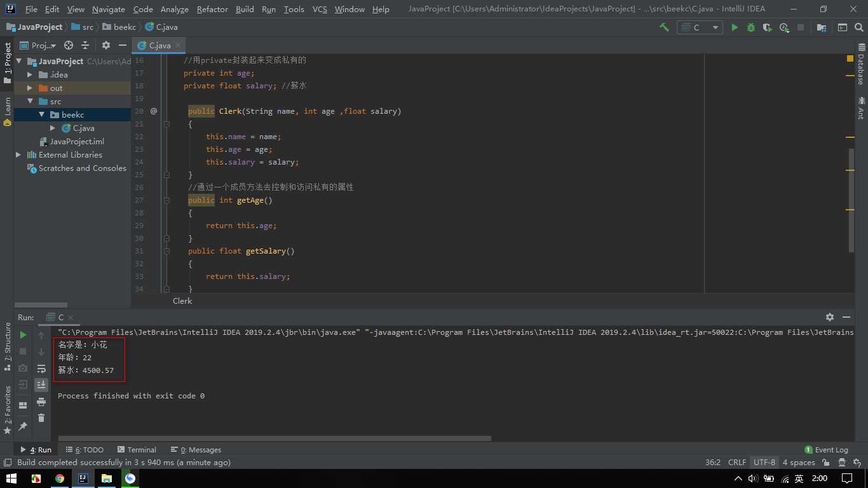
Task: Toggle the Ant tool window
Action: (x=861, y=108)
